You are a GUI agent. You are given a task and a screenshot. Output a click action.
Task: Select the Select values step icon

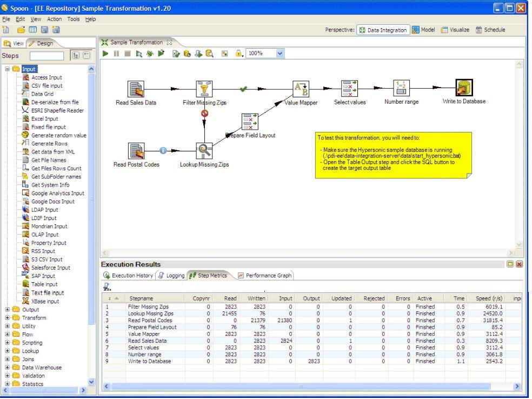coord(349,89)
